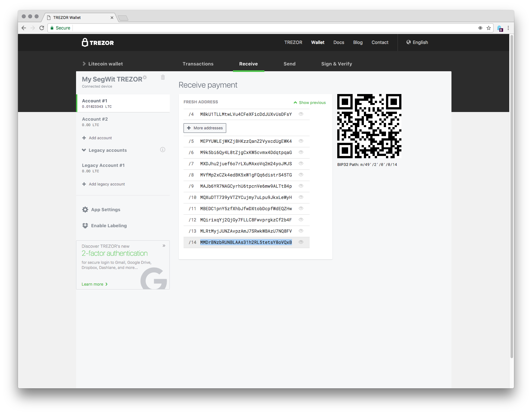
Task: Expand previous addresses with Show previous
Action: click(310, 103)
